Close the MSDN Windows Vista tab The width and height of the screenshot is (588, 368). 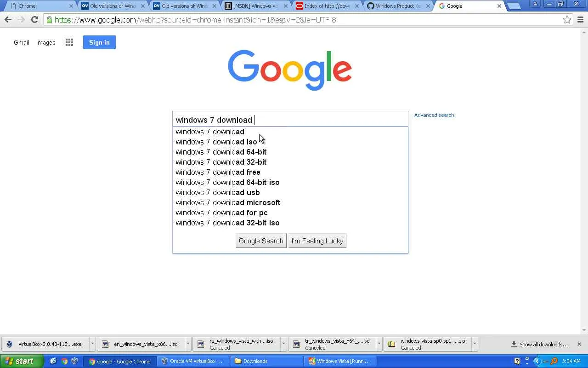pyautogui.click(x=286, y=6)
